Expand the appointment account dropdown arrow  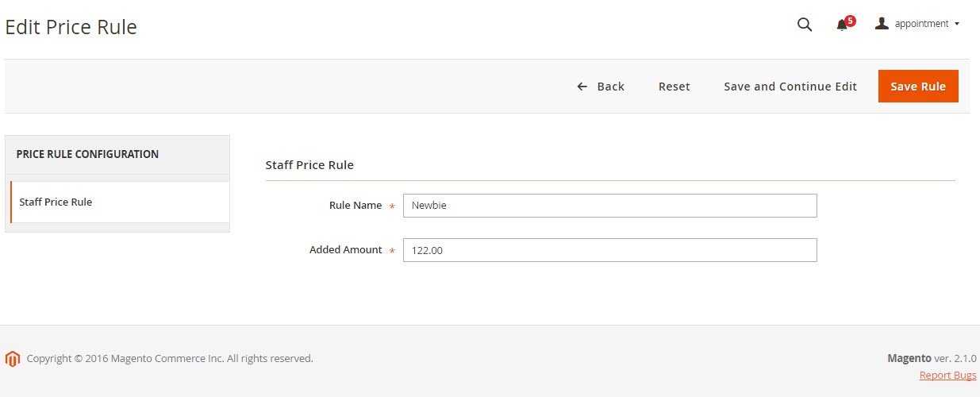[x=957, y=24]
